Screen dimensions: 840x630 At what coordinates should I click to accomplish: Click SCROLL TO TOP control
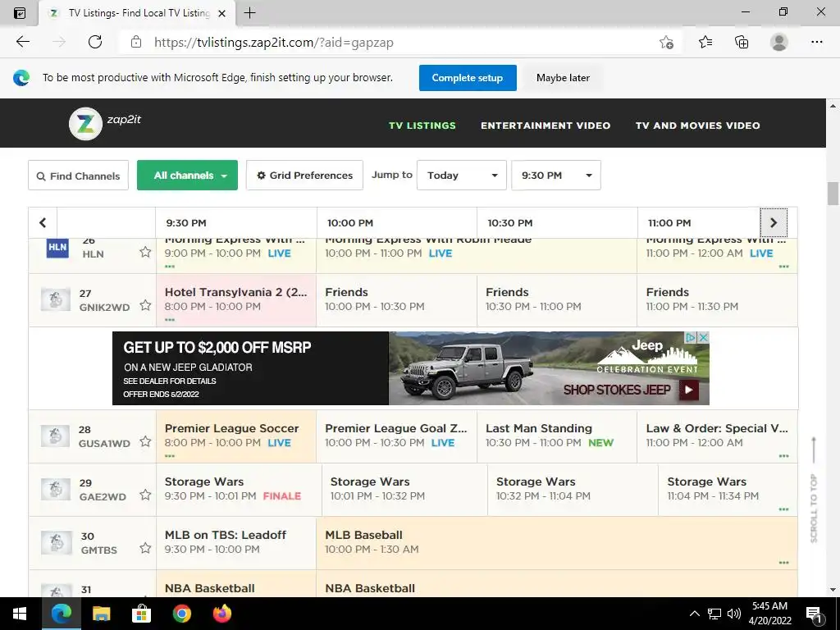click(814, 491)
